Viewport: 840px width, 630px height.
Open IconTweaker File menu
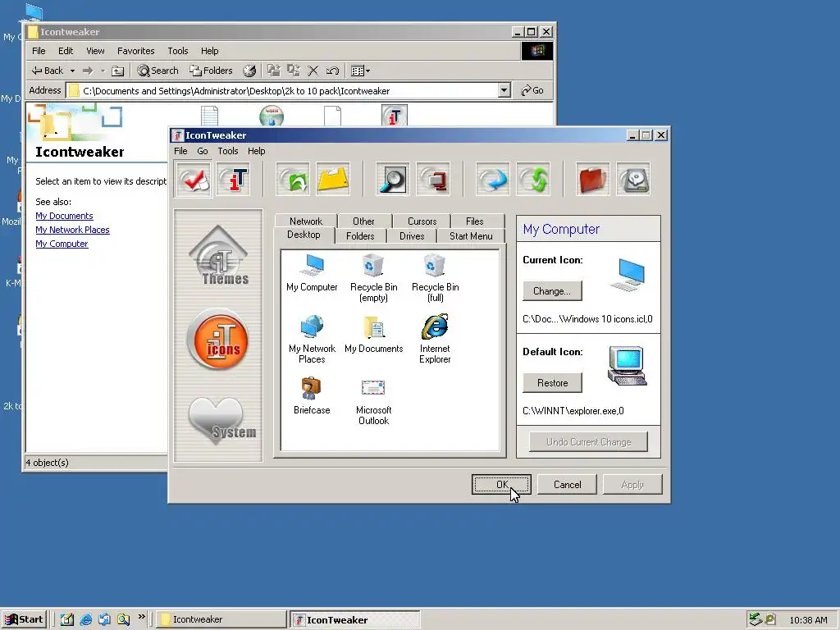[x=180, y=151]
